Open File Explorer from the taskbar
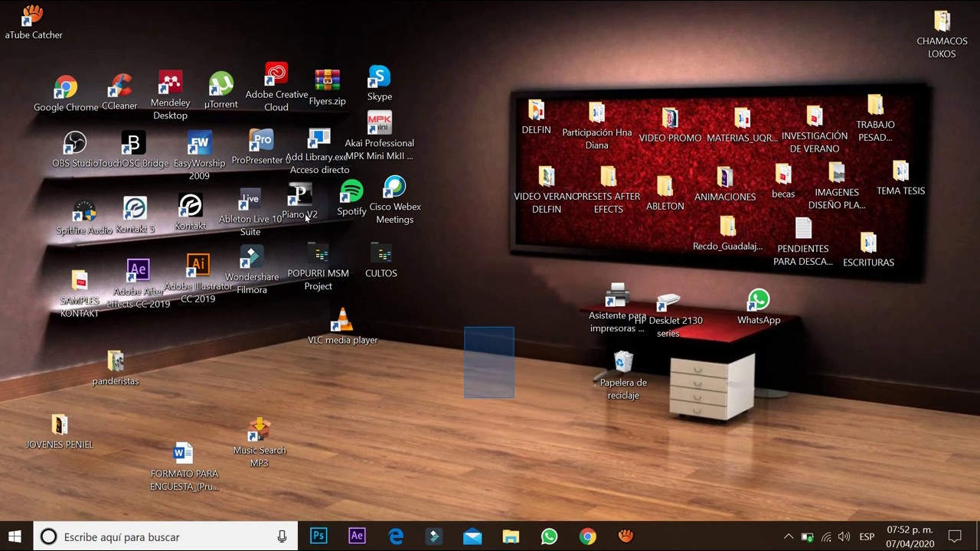980x551 pixels. (511, 536)
